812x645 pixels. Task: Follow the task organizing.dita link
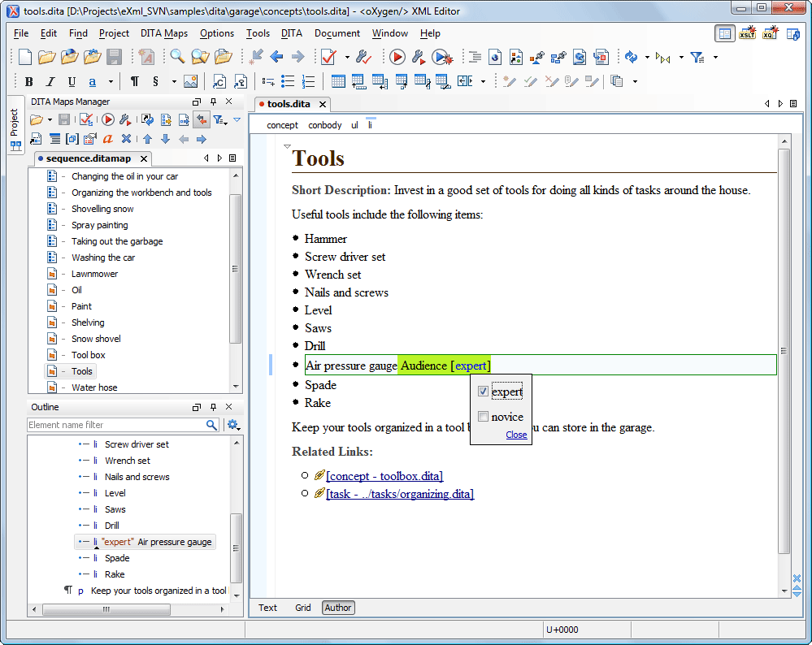pyautogui.click(x=400, y=495)
